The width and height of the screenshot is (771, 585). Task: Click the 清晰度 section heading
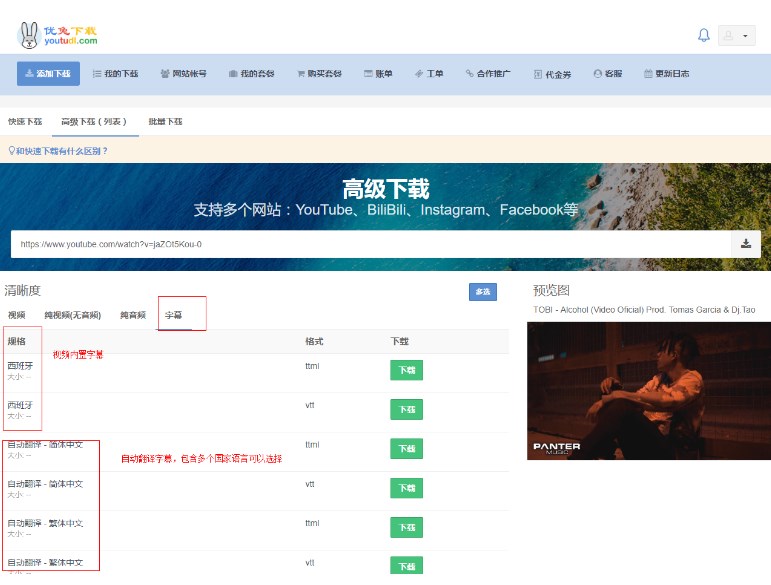(x=23, y=291)
